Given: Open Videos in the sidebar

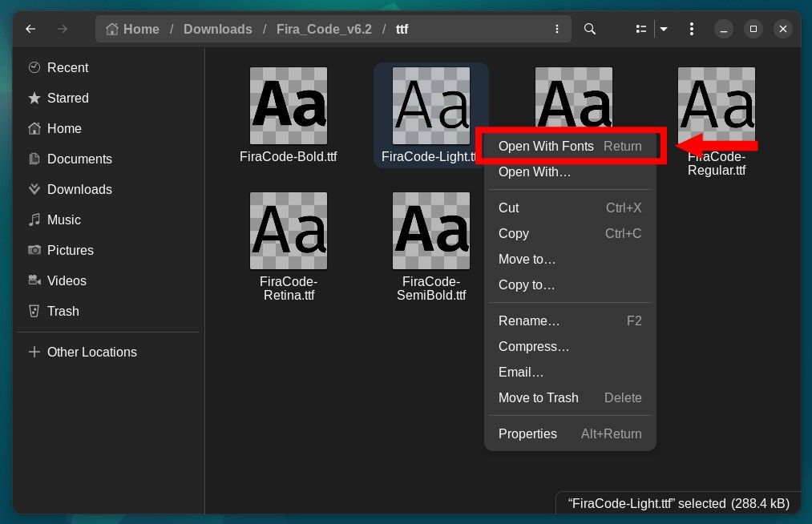Looking at the screenshot, I should pos(108,280).
